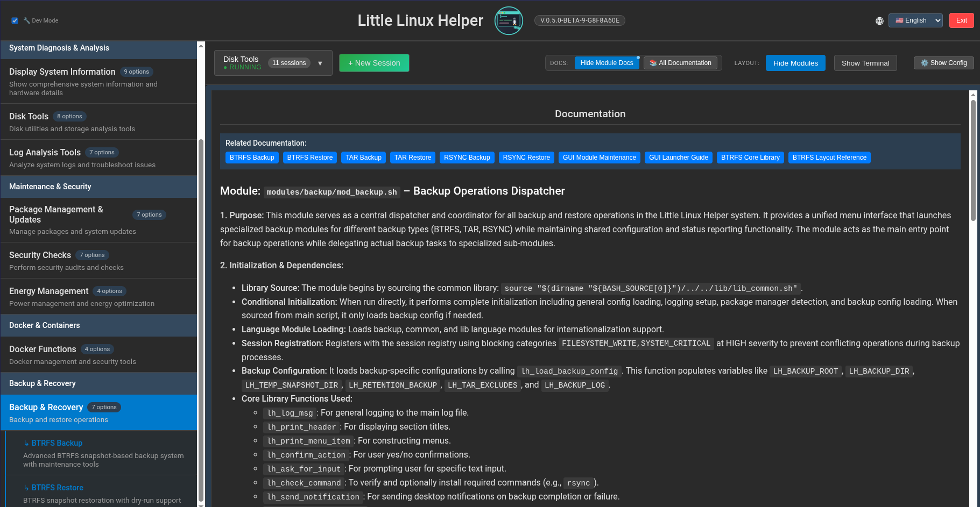Expand the Disk Tools sessions dropdown arrow
The height and width of the screenshot is (507, 980).
point(320,63)
